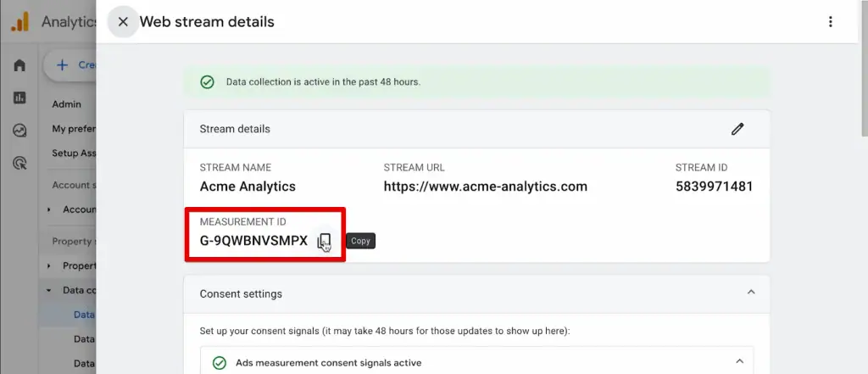The width and height of the screenshot is (868, 374).
Task: Open Reports from the bar chart icon
Action: click(19, 98)
